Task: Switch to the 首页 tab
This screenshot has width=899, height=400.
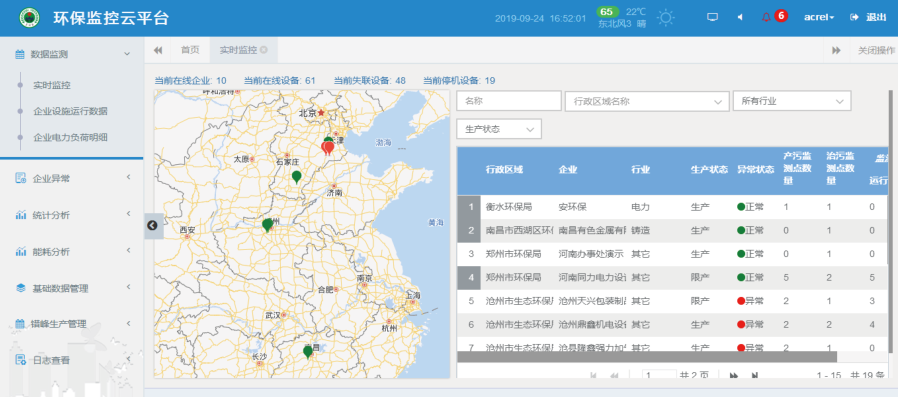Action: pyautogui.click(x=189, y=50)
